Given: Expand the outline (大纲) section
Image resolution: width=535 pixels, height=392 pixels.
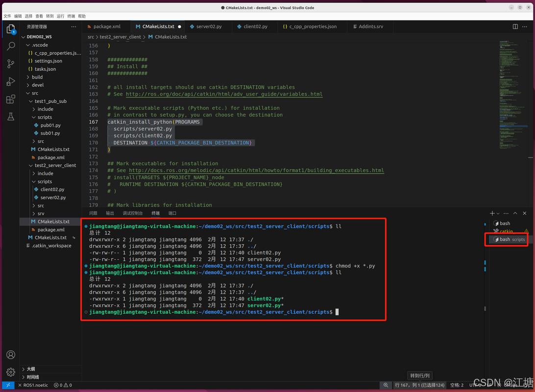Looking at the screenshot, I should pyautogui.click(x=50, y=369).
